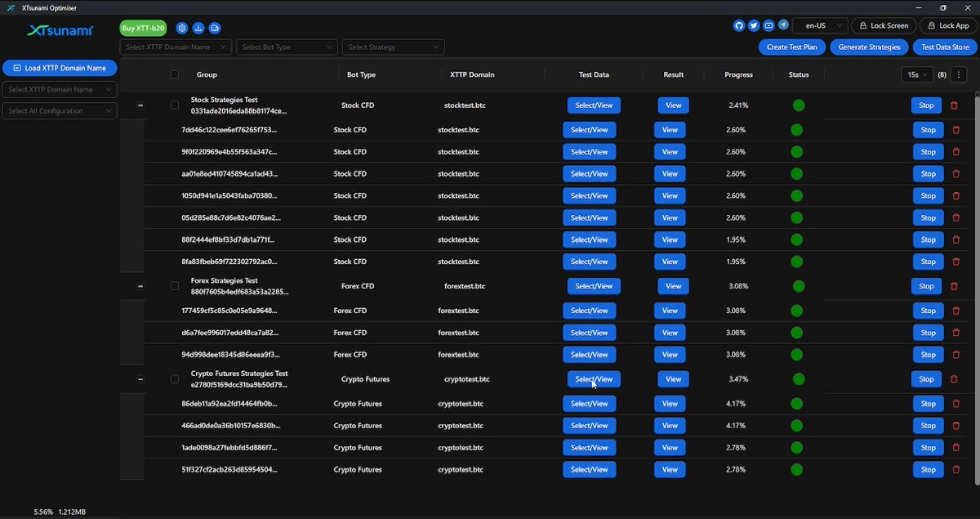The width and height of the screenshot is (980, 519).
Task: Delete row 177459cf5c85c0e05e9a9648
Action: pos(955,311)
